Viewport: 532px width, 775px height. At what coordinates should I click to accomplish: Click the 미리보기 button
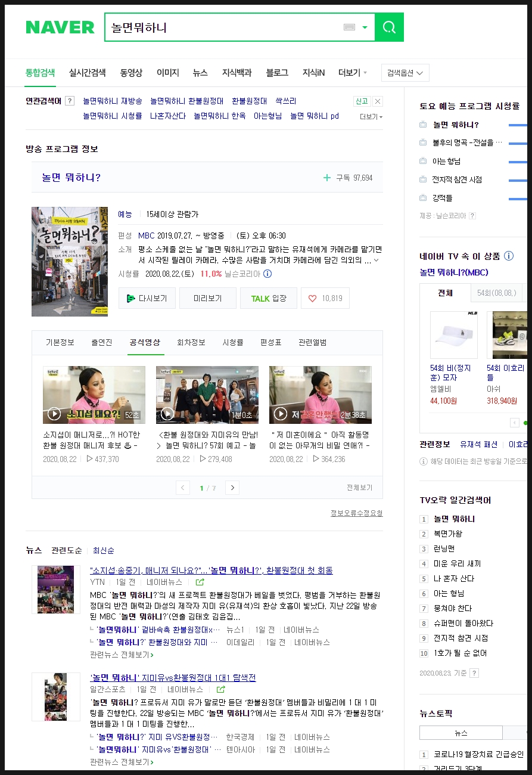208,298
